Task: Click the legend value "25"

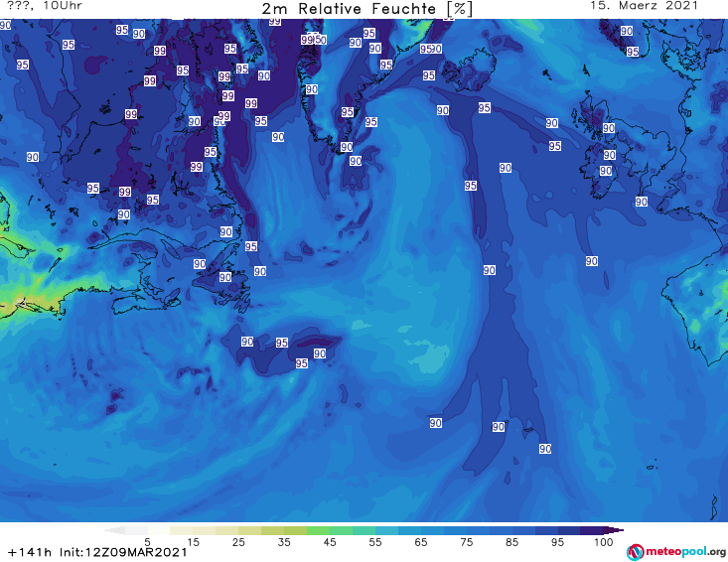Action: click(x=238, y=542)
